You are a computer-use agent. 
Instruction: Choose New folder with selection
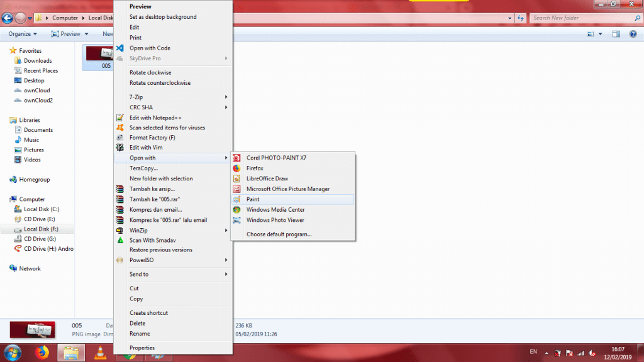point(161,178)
